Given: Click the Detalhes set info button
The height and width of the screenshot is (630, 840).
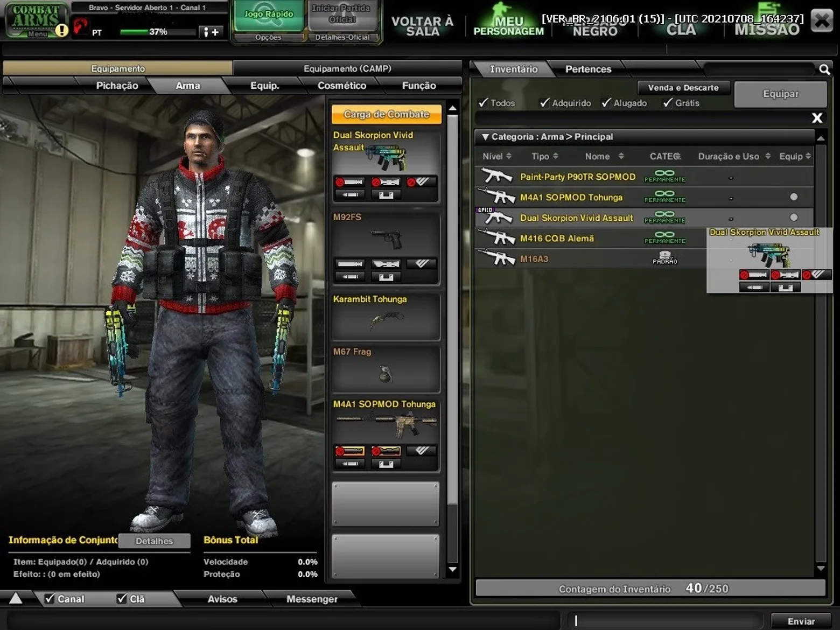Looking at the screenshot, I should click(x=155, y=541).
